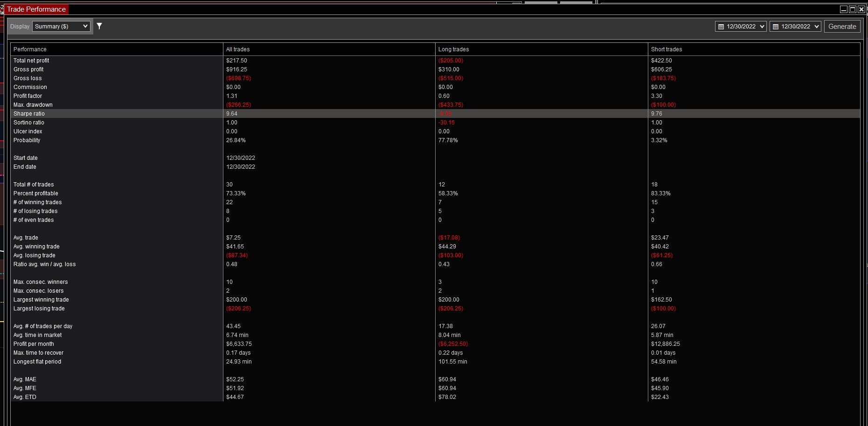Select Avg. # of trades per day row
This screenshot has width=868, height=426.
tap(435, 326)
